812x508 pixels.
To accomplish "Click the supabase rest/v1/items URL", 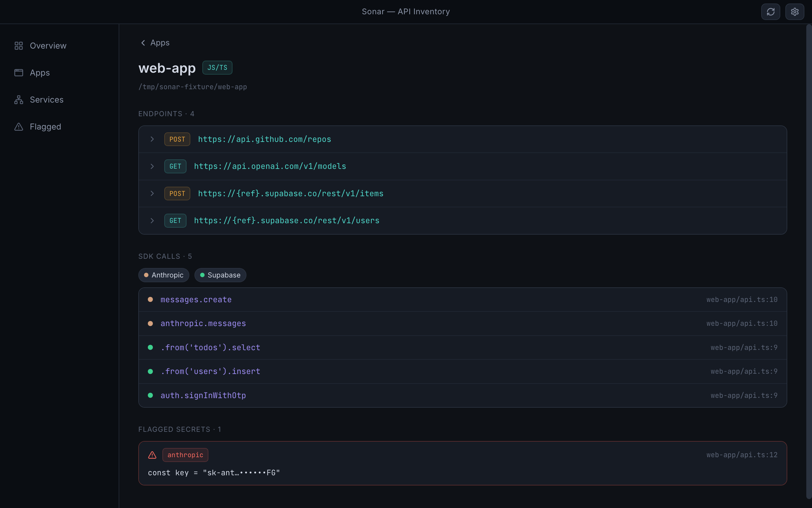I will 291,194.
